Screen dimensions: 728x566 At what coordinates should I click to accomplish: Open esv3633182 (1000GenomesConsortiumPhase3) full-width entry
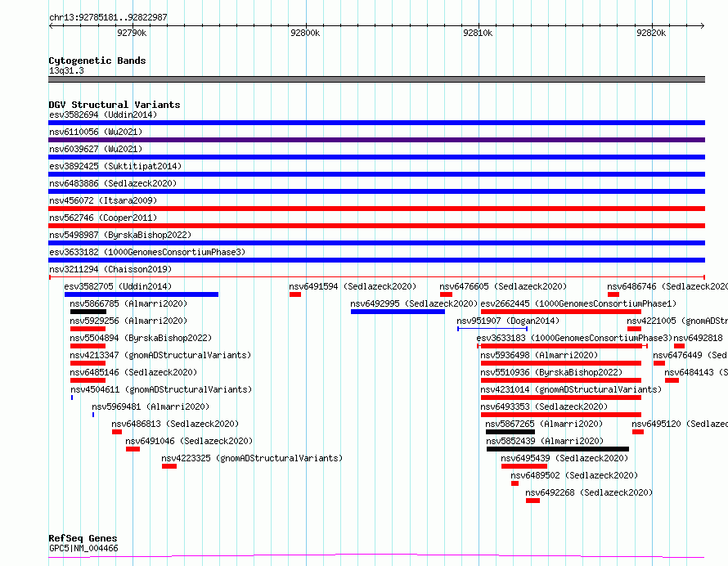click(x=147, y=252)
